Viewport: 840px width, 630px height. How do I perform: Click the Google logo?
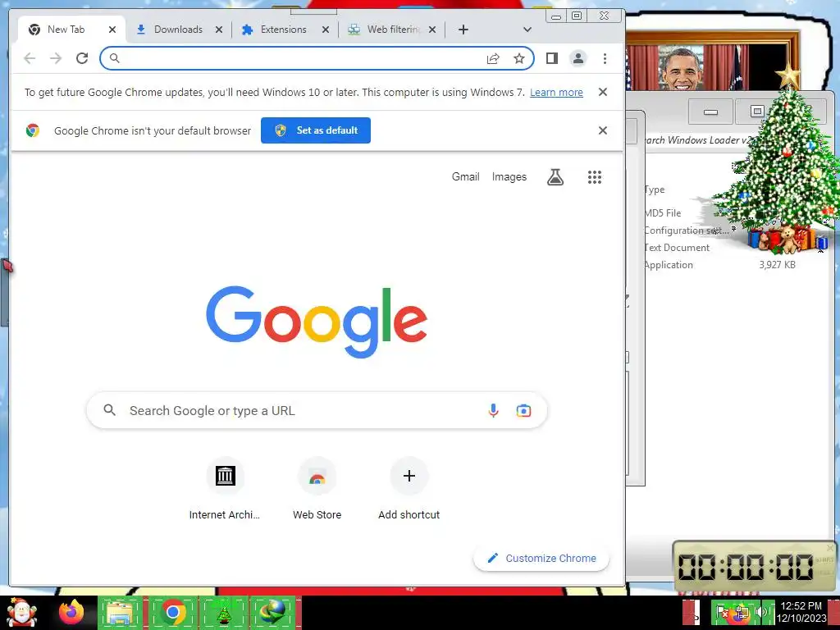(x=317, y=322)
